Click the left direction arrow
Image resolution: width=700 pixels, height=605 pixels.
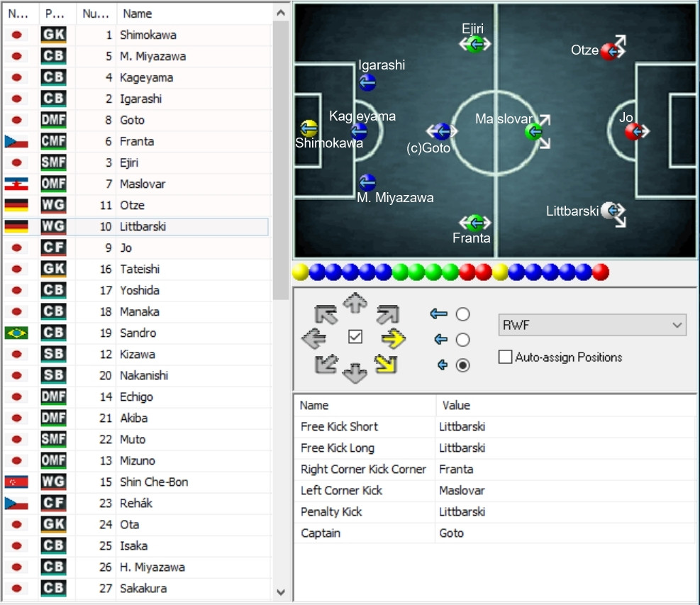[x=314, y=338]
